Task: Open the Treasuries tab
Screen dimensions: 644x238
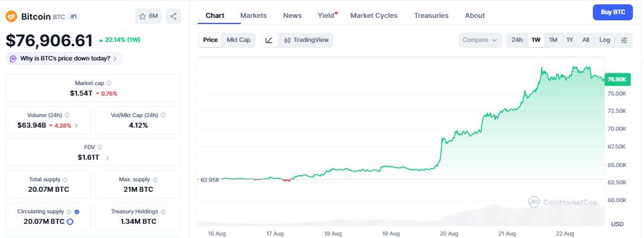Action: pyautogui.click(x=431, y=15)
